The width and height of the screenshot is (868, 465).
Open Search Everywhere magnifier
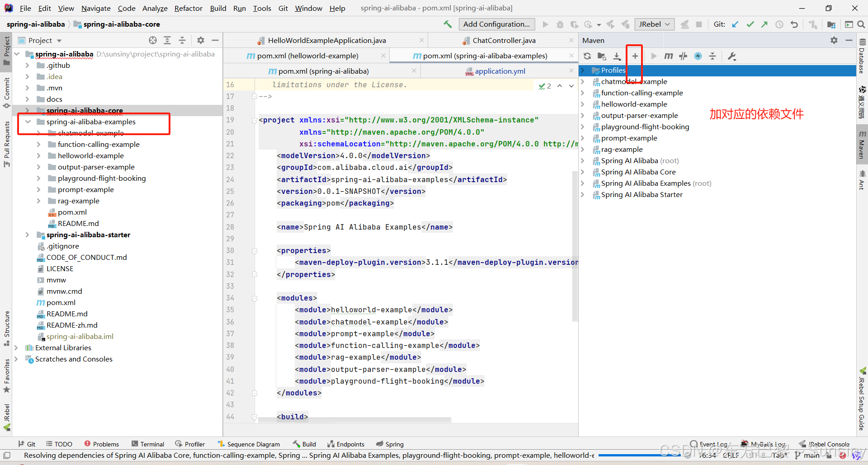coord(861,24)
